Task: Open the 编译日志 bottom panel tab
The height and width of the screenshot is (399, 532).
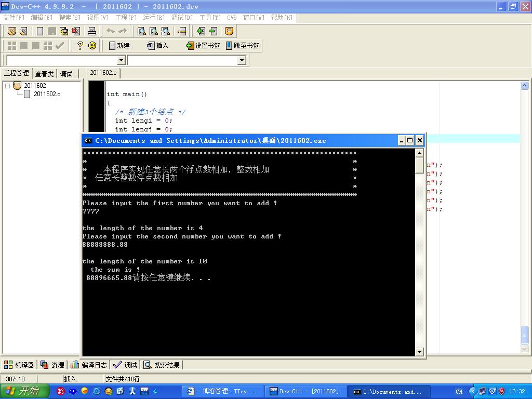Action: coord(88,365)
